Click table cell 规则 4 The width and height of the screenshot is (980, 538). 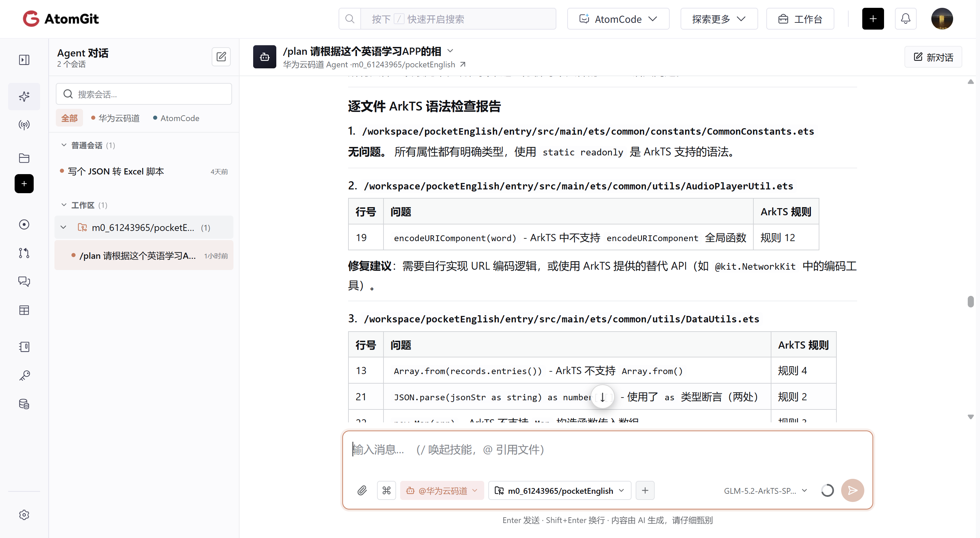tap(803, 371)
